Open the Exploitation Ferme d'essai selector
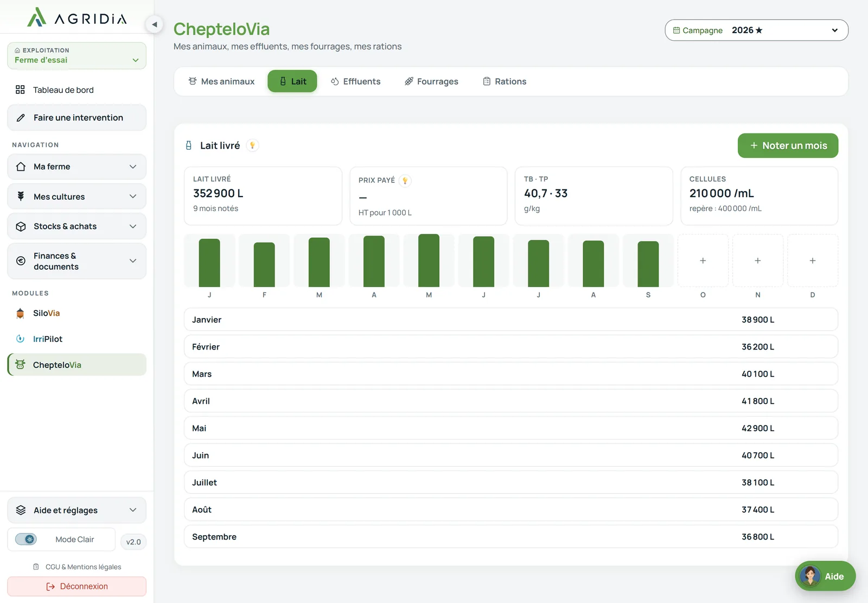The image size is (868, 603). point(76,55)
